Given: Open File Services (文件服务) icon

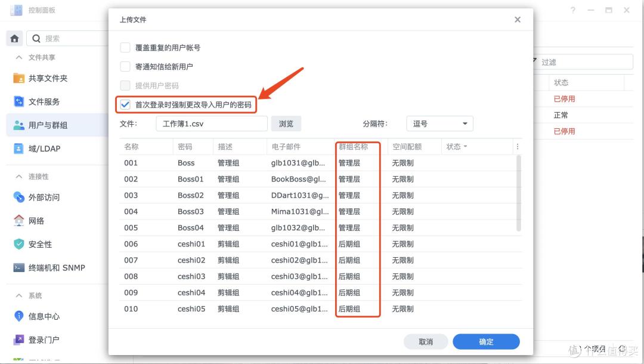Looking at the screenshot, I should point(19,101).
